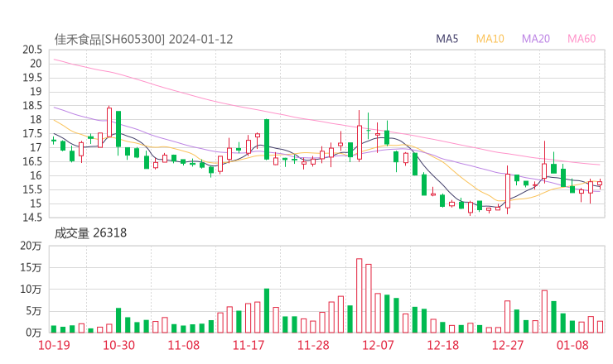Click the 10-19 date axis label
Screen dimensions: 613x364
[x=54, y=345]
